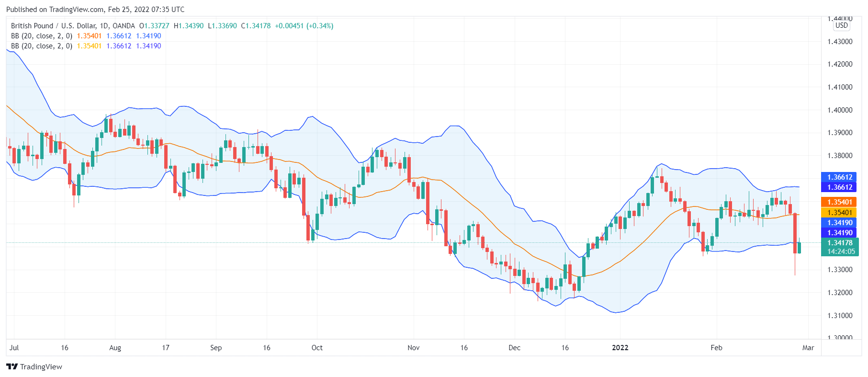Click the Jul label on time axis
This screenshot has width=868, height=377.
coord(14,348)
